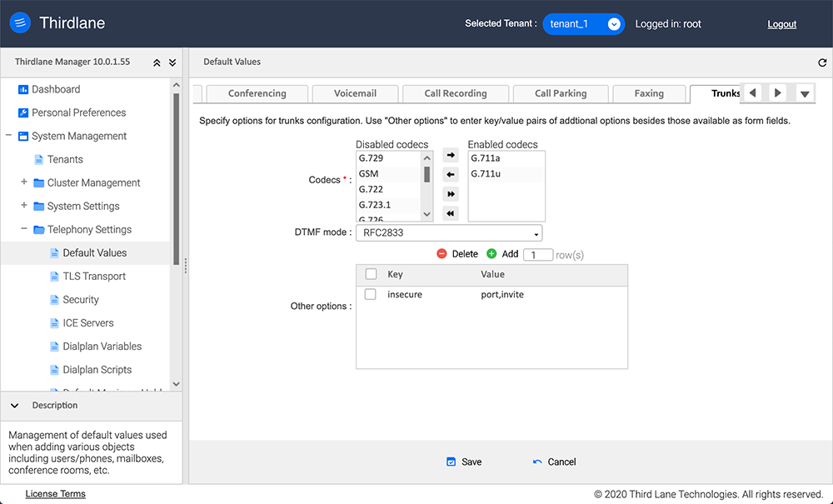Click the ICE Servers document icon
The image size is (833, 504).
(54, 323)
